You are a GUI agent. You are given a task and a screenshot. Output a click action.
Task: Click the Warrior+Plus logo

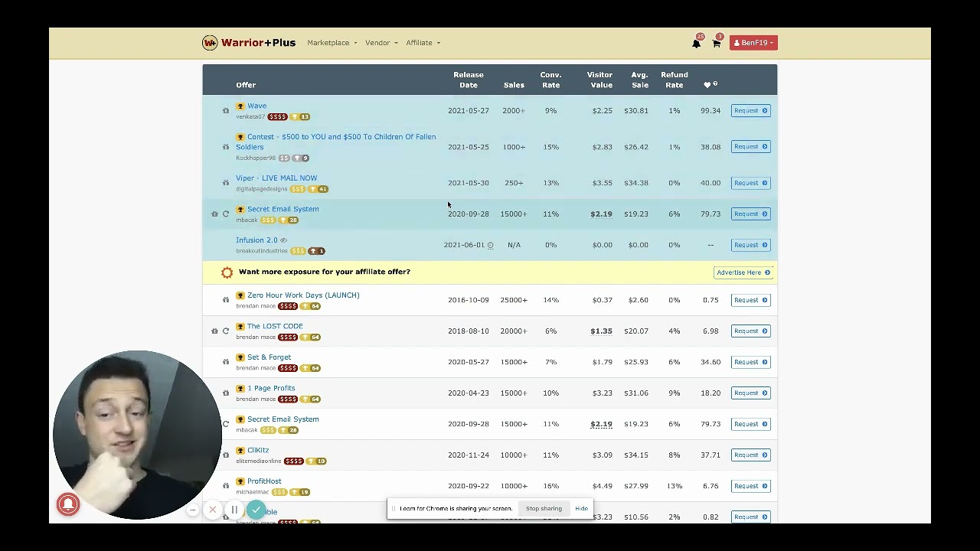249,43
